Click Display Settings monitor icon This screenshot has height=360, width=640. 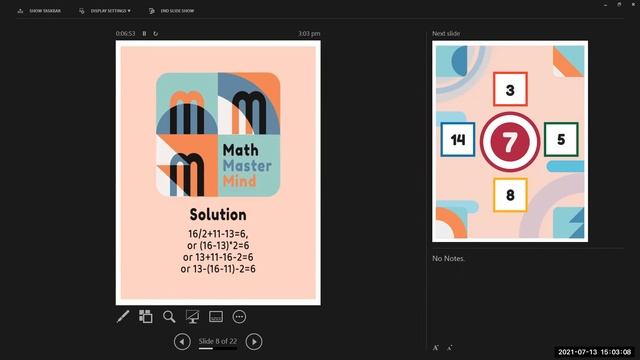82,11
